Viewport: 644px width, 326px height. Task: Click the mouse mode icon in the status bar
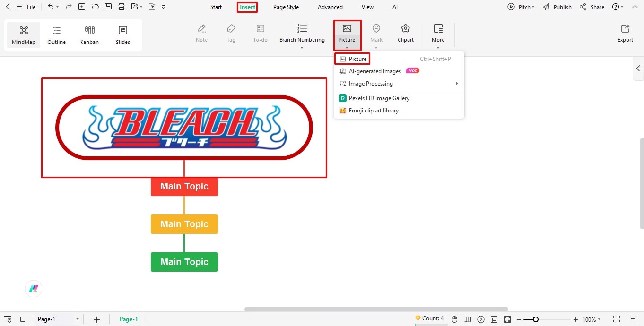[454, 319]
